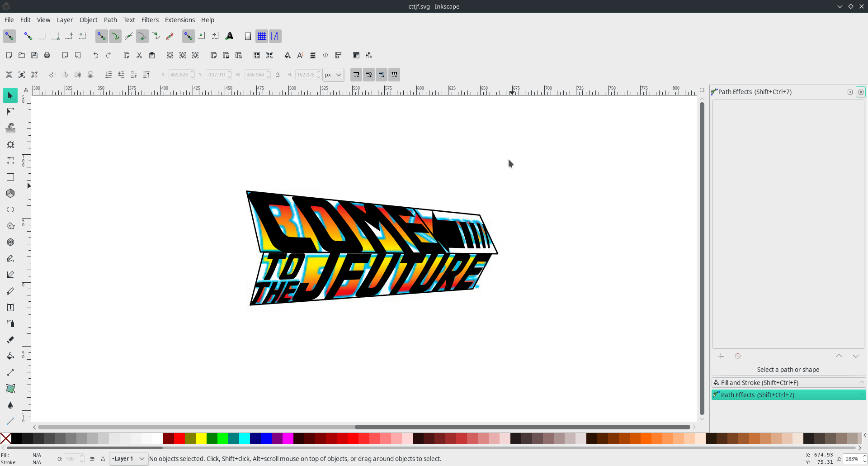Click the Undo icon
868x466 pixels.
click(96, 55)
